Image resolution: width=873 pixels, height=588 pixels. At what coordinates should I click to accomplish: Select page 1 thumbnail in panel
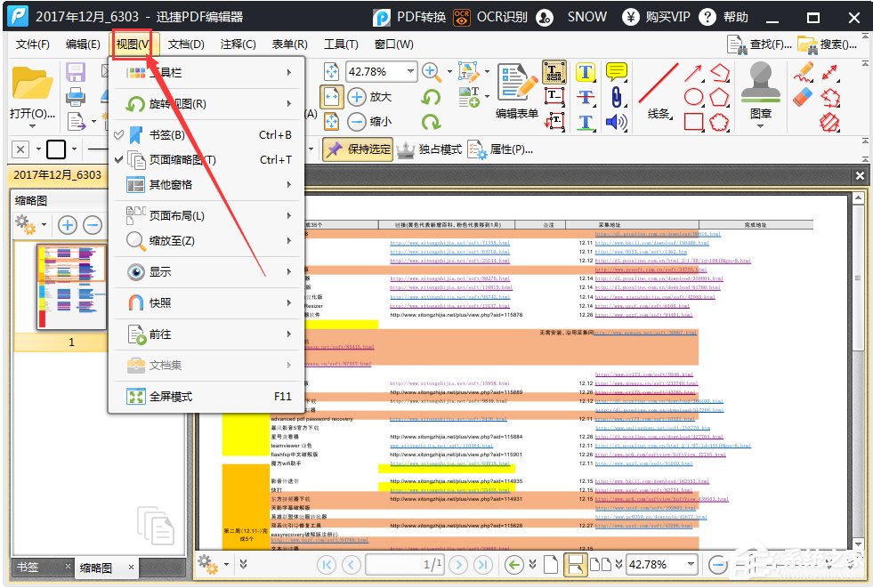[71, 286]
